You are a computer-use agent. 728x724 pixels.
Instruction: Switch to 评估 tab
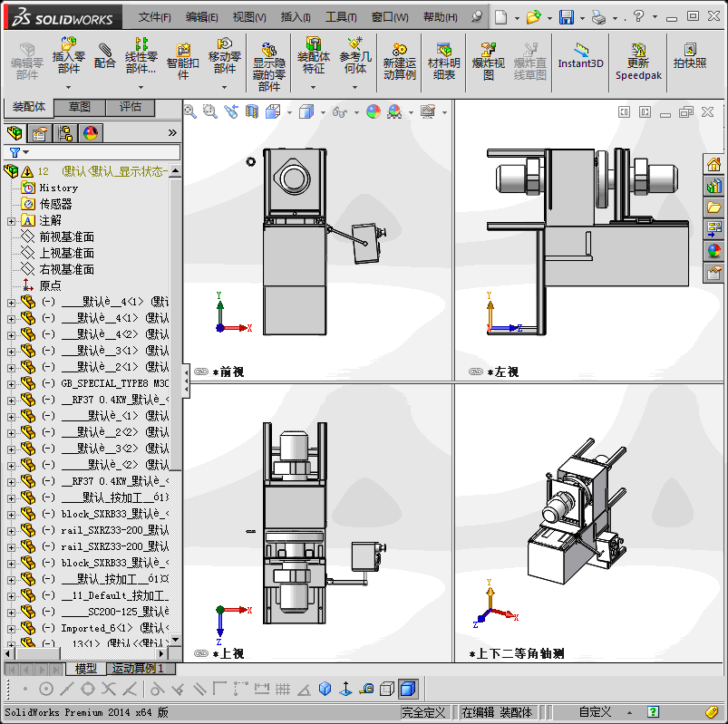coord(131,107)
